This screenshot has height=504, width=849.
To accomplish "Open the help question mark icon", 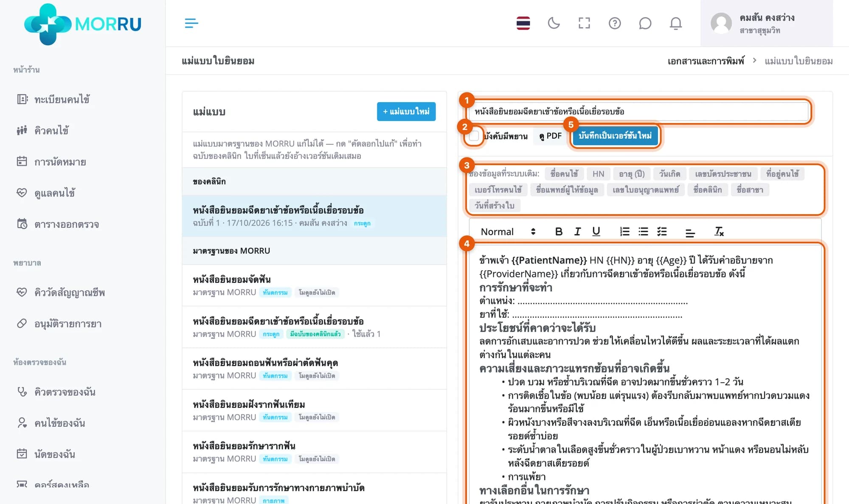I will (x=615, y=23).
